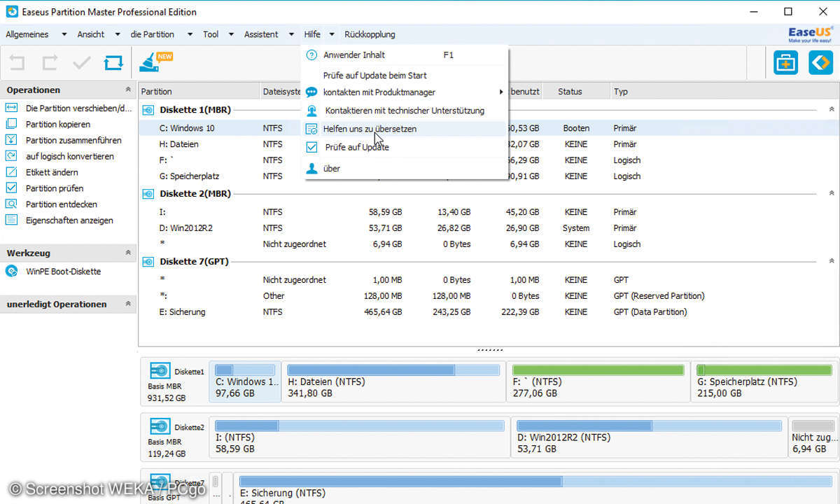Open the Tool menu
The image size is (840, 504).
(211, 34)
